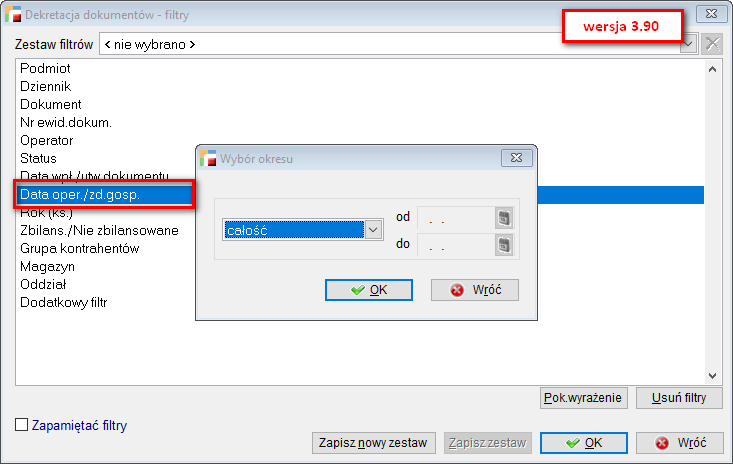Open calendar picker for 'od' date

pos(504,217)
